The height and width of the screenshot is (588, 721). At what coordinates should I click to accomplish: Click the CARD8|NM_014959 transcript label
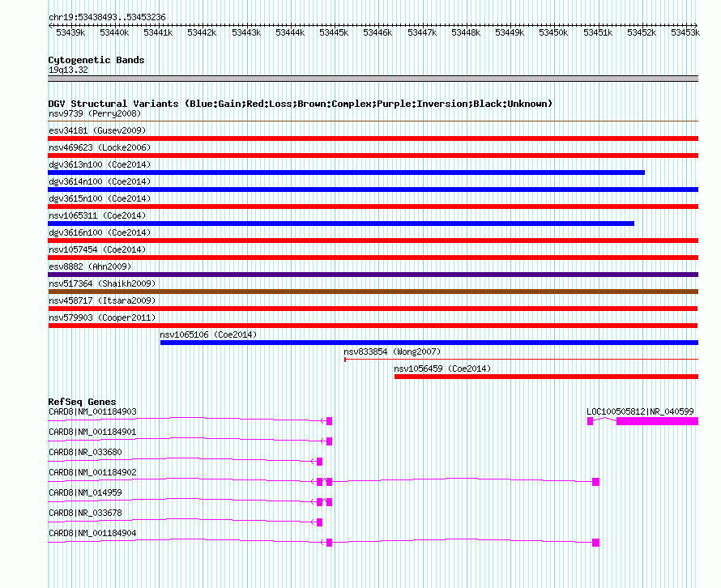click(x=85, y=492)
